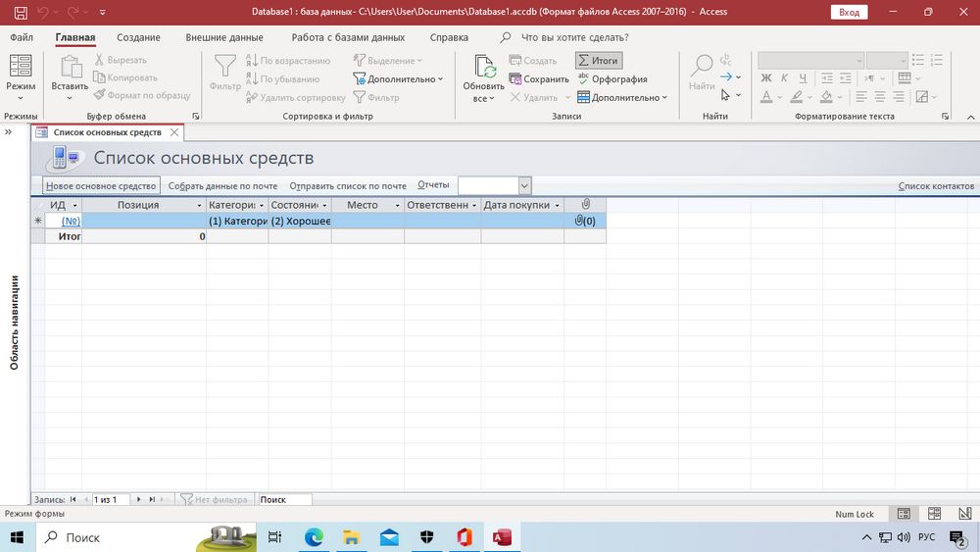Open the Справка tab
The width and height of the screenshot is (980, 552).
[x=449, y=37]
